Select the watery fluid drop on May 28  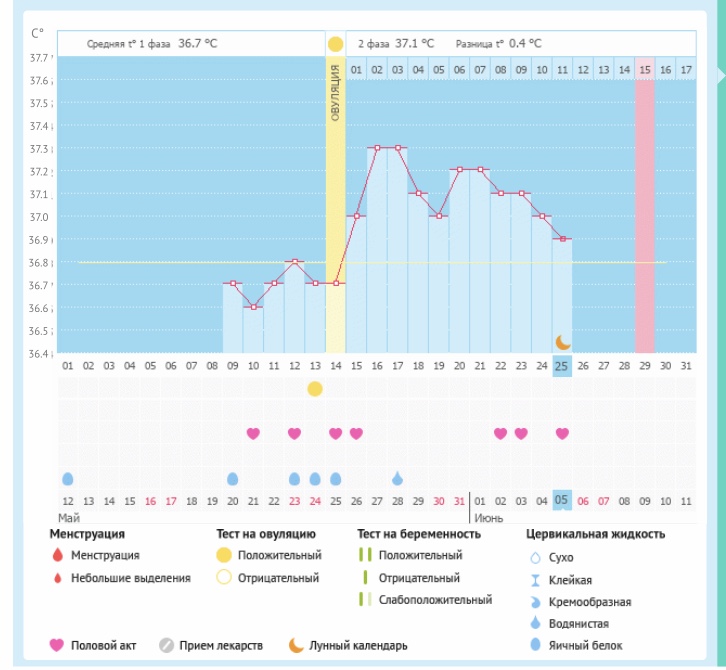(397, 478)
